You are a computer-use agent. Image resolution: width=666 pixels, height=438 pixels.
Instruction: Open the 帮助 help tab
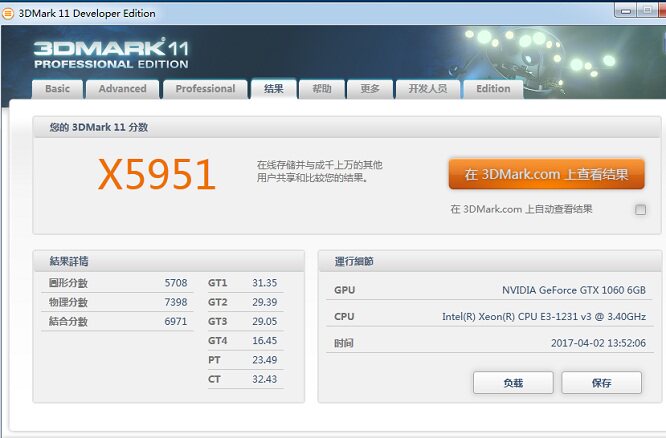pos(322,89)
